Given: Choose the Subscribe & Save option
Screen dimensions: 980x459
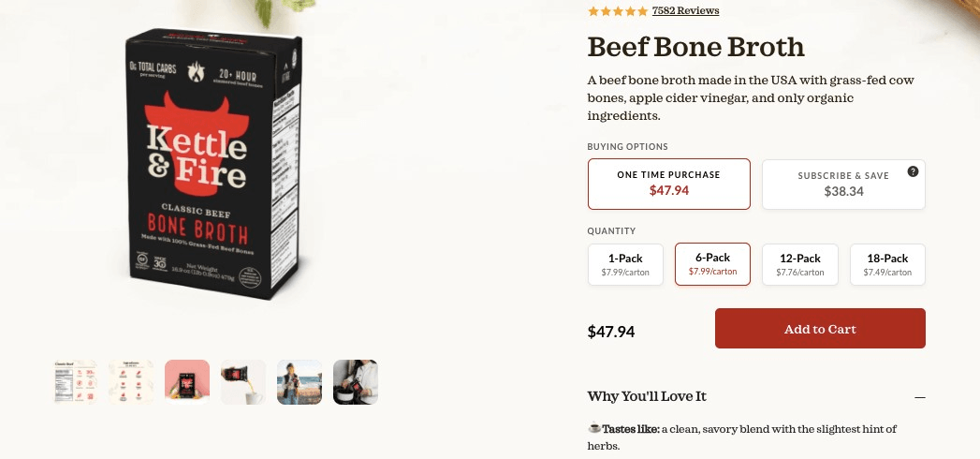Looking at the screenshot, I should point(843,184).
